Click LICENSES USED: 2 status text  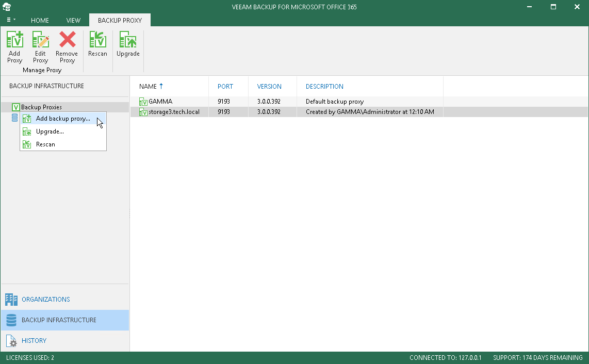(x=30, y=358)
